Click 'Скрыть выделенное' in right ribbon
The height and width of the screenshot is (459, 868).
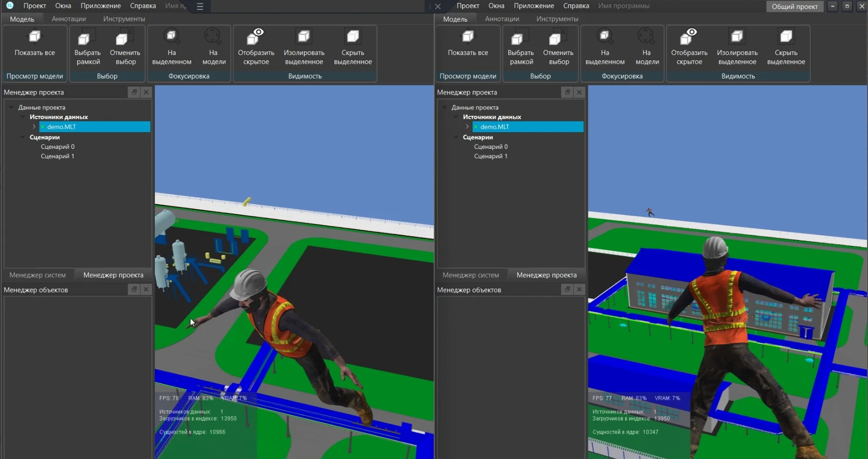786,37
